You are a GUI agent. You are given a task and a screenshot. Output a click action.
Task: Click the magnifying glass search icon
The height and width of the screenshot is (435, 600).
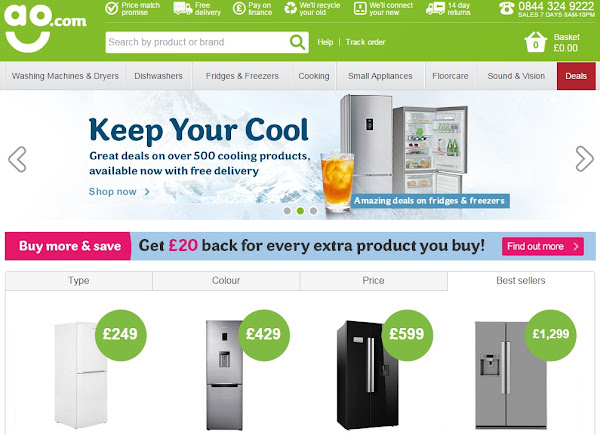(x=298, y=42)
